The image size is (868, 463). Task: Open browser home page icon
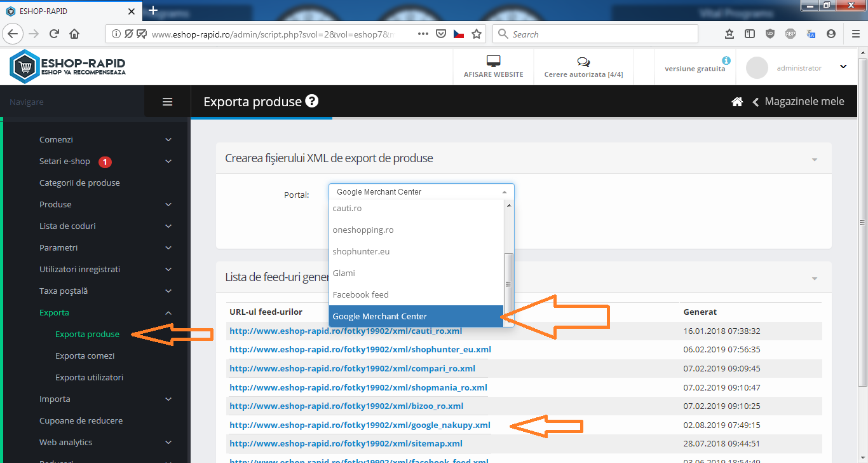point(74,34)
